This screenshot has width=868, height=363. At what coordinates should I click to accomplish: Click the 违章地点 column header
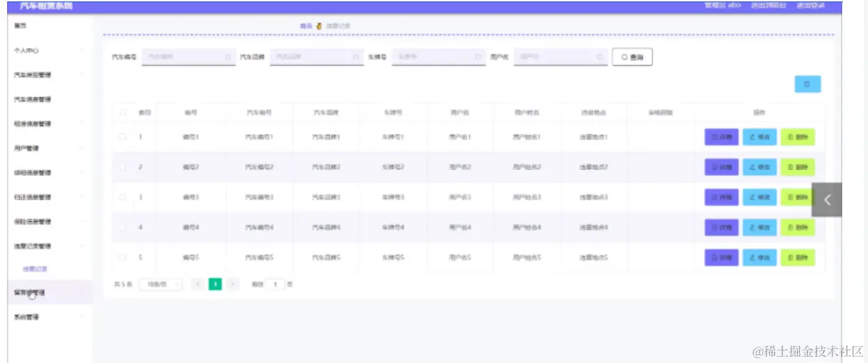point(594,112)
